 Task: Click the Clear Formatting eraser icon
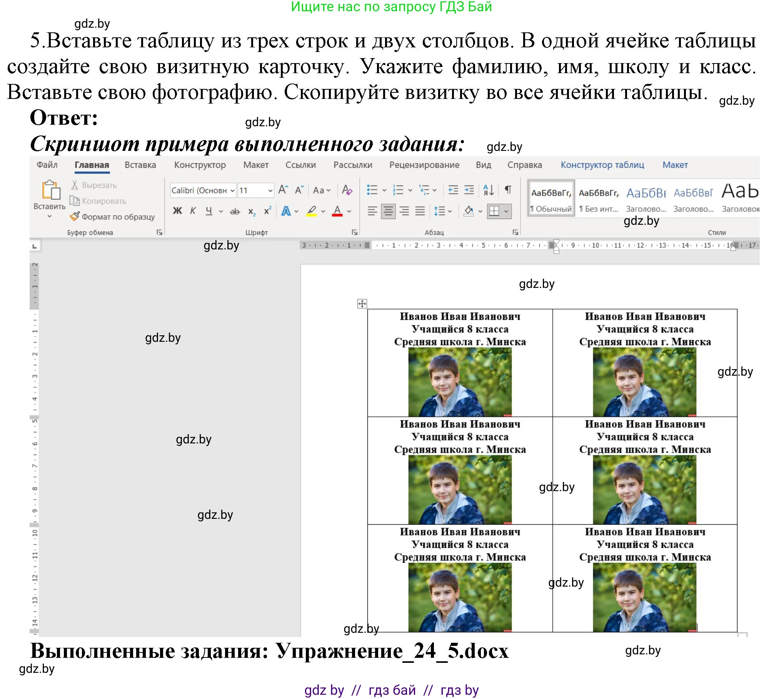click(347, 190)
